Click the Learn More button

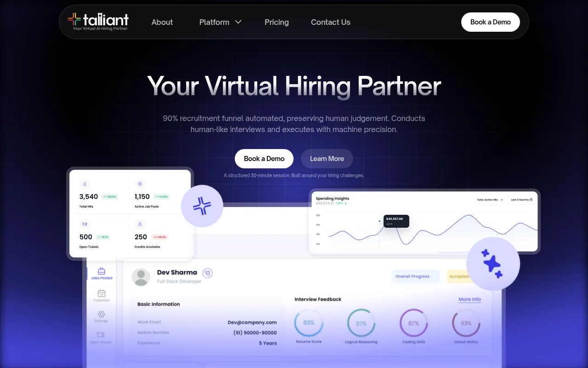coord(327,159)
